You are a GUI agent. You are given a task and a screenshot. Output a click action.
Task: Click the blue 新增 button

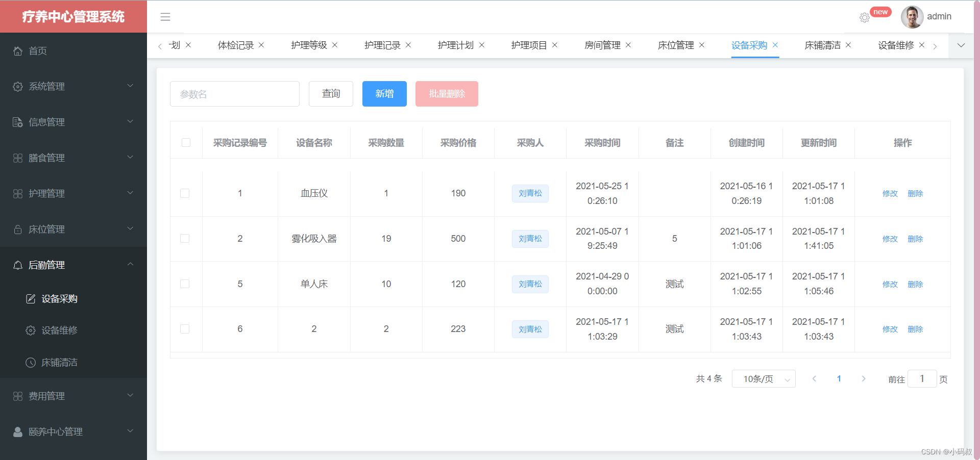coord(384,94)
